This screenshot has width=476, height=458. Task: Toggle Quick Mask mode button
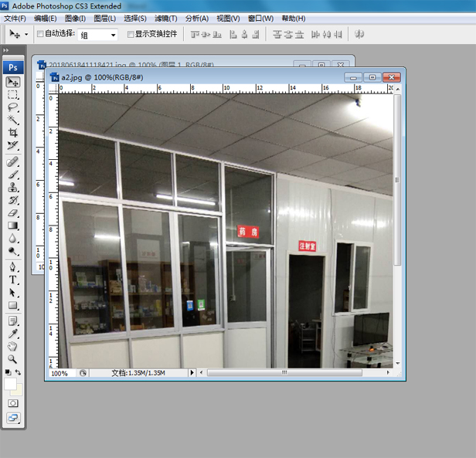click(13, 402)
